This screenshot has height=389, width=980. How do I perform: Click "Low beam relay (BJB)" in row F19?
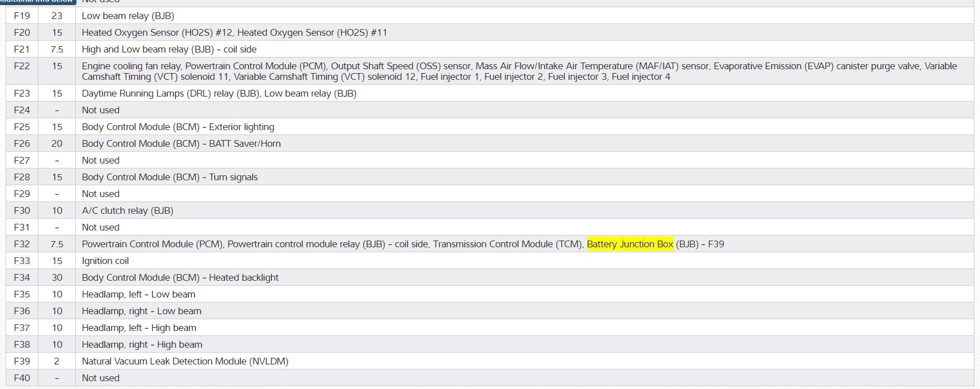pyautogui.click(x=128, y=16)
